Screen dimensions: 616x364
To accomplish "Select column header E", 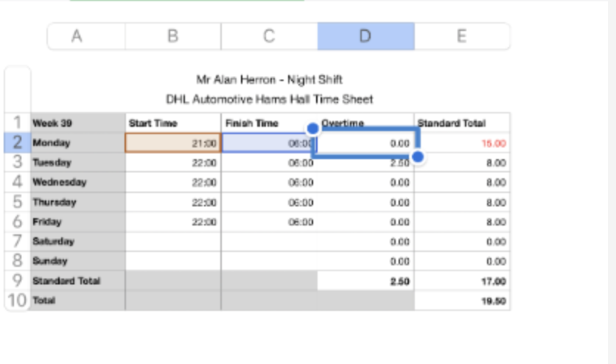I will (462, 36).
